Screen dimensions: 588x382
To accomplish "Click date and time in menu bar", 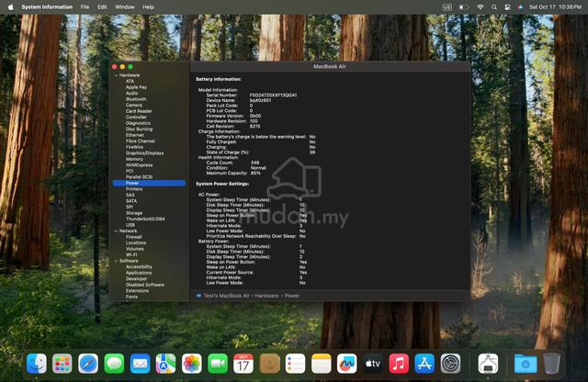I will (x=555, y=6).
